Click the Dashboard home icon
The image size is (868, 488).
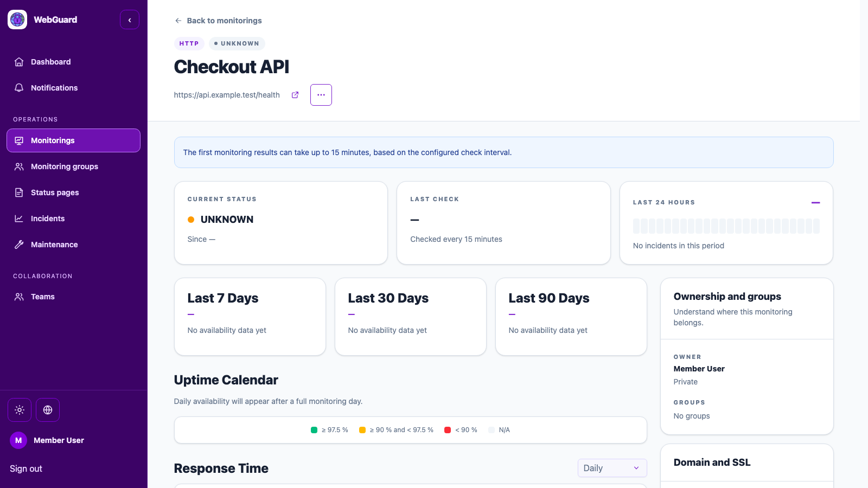click(x=19, y=62)
